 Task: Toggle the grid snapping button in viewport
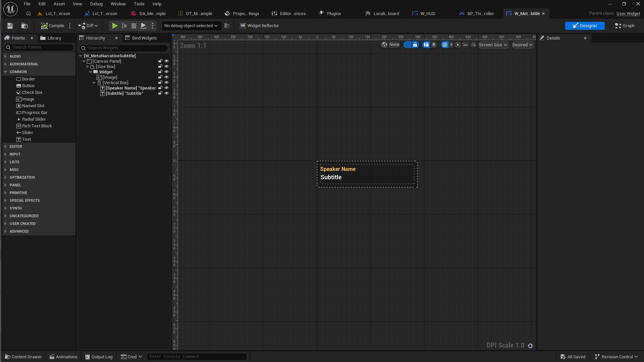point(446,45)
